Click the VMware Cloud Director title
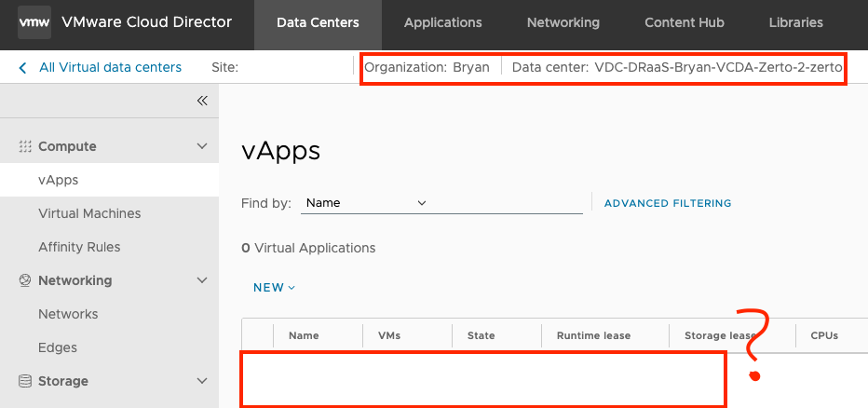The image size is (868, 408). [x=147, y=22]
